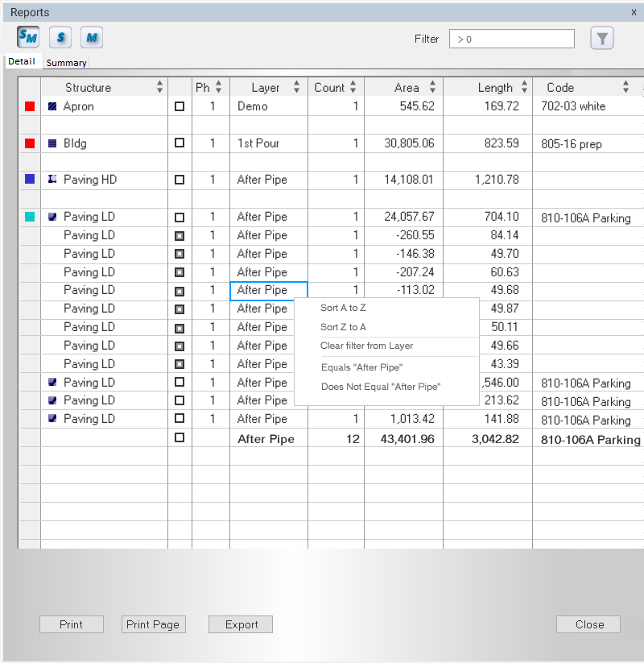The height and width of the screenshot is (663, 644).
Task: Toggle checkbox in the After Pipe totals row
Action: click(x=180, y=437)
